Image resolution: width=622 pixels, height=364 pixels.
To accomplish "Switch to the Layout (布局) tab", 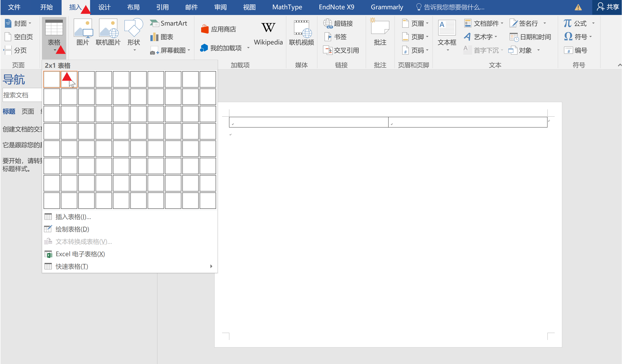I will coord(134,7).
